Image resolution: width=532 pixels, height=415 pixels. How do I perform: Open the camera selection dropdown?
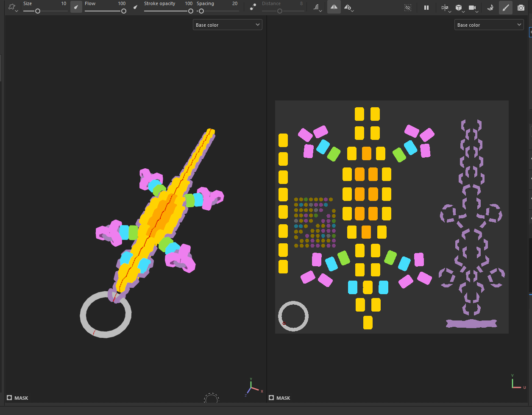pyautogui.click(x=474, y=8)
